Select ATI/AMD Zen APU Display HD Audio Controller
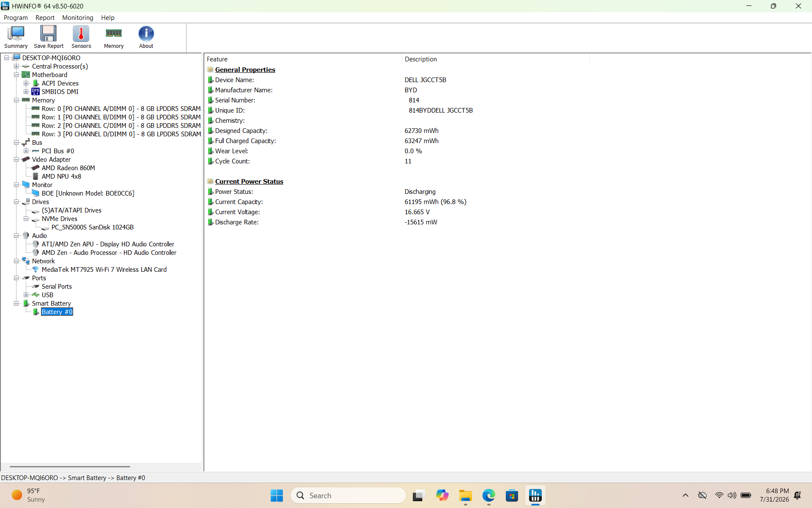 pos(108,244)
